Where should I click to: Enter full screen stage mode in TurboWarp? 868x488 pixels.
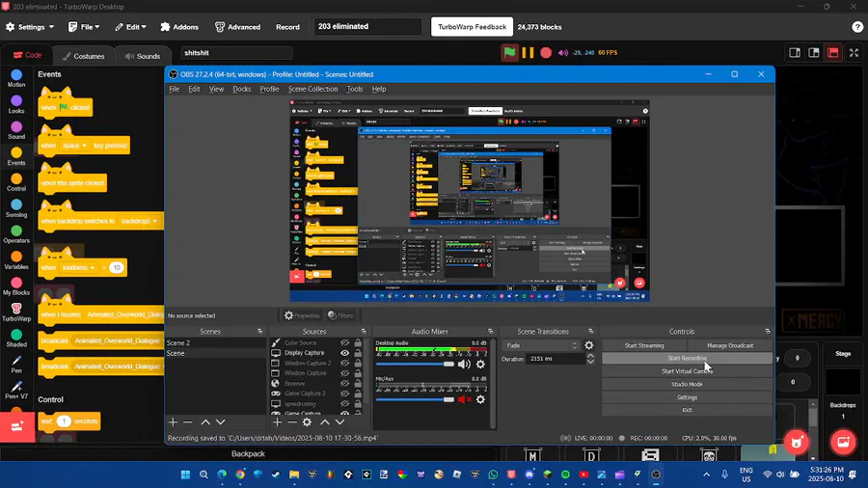click(x=854, y=53)
